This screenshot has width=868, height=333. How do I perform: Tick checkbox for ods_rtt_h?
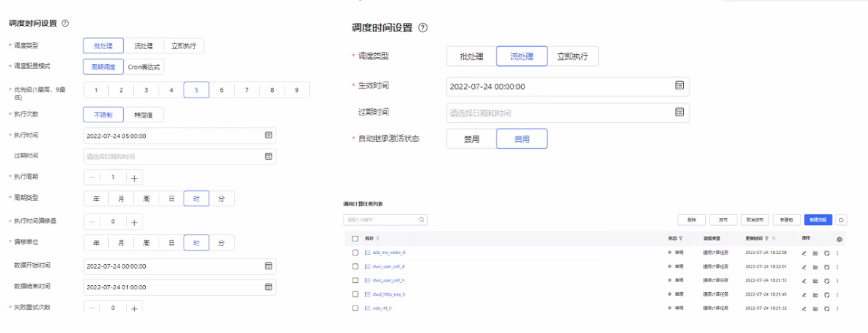(x=355, y=308)
